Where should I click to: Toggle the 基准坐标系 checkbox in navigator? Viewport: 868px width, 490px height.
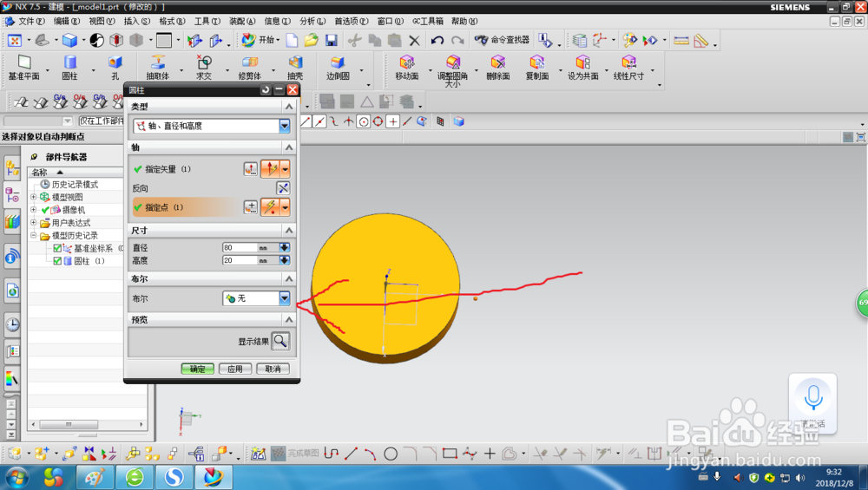pos(57,248)
